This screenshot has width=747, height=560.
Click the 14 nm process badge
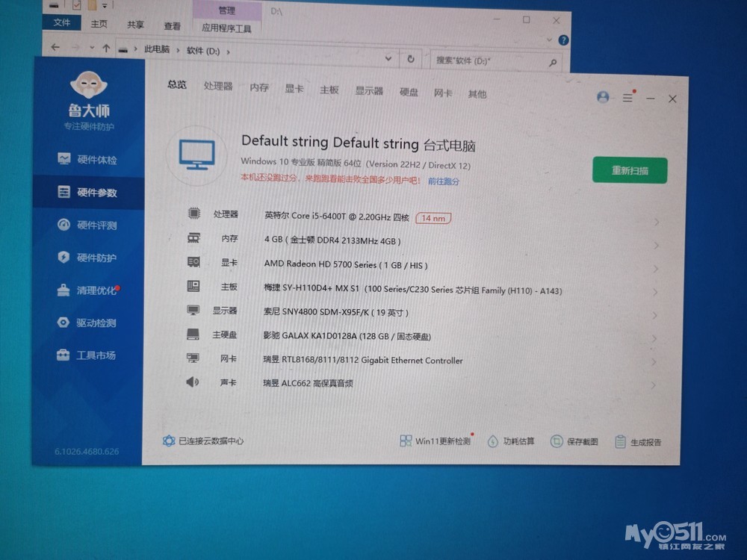pyautogui.click(x=433, y=218)
